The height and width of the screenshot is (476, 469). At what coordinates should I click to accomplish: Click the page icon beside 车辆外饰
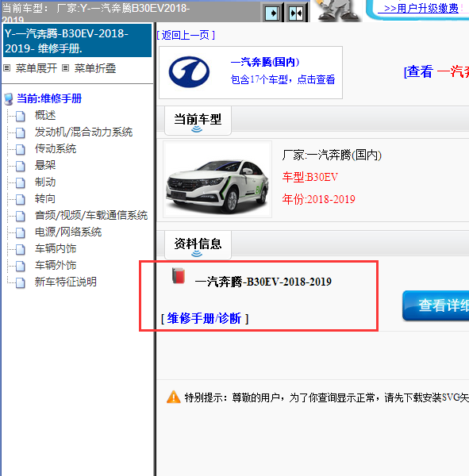point(21,267)
